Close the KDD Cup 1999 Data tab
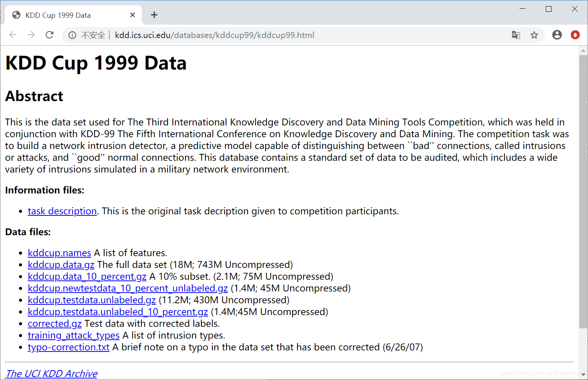 click(x=133, y=15)
